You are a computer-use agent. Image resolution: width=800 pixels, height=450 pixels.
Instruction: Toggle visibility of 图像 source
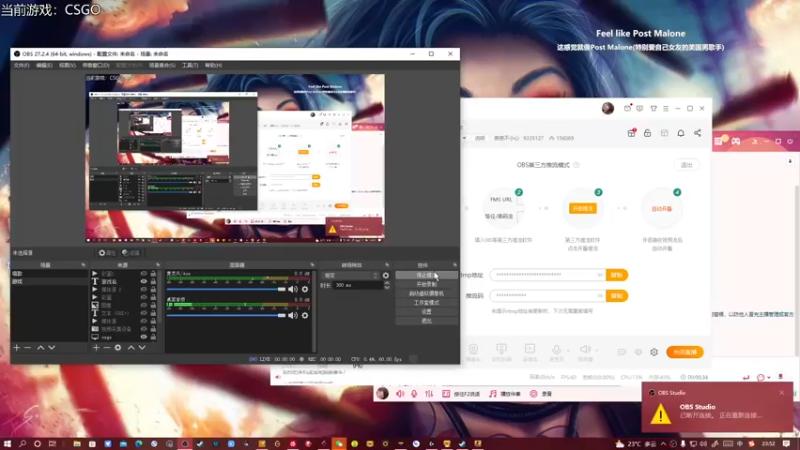coord(144,305)
